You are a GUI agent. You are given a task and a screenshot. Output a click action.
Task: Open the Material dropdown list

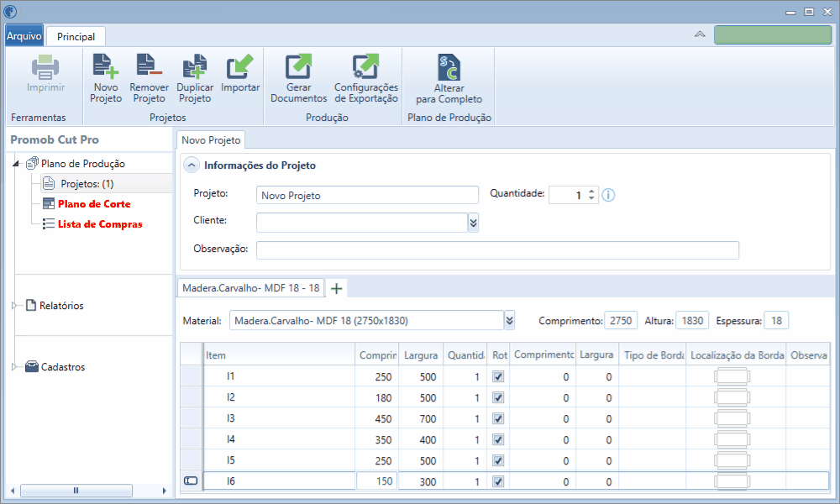pyautogui.click(x=510, y=320)
